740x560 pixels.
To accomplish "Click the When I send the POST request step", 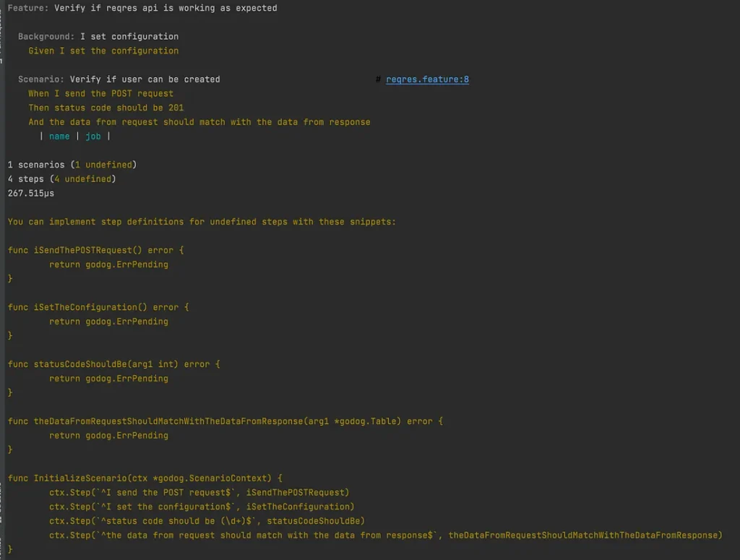I will tap(100, 93).
